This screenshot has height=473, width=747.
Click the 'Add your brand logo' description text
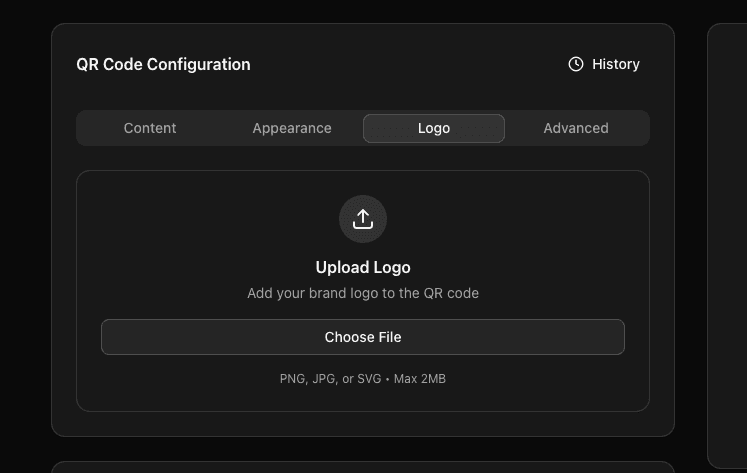coord(363,293)
